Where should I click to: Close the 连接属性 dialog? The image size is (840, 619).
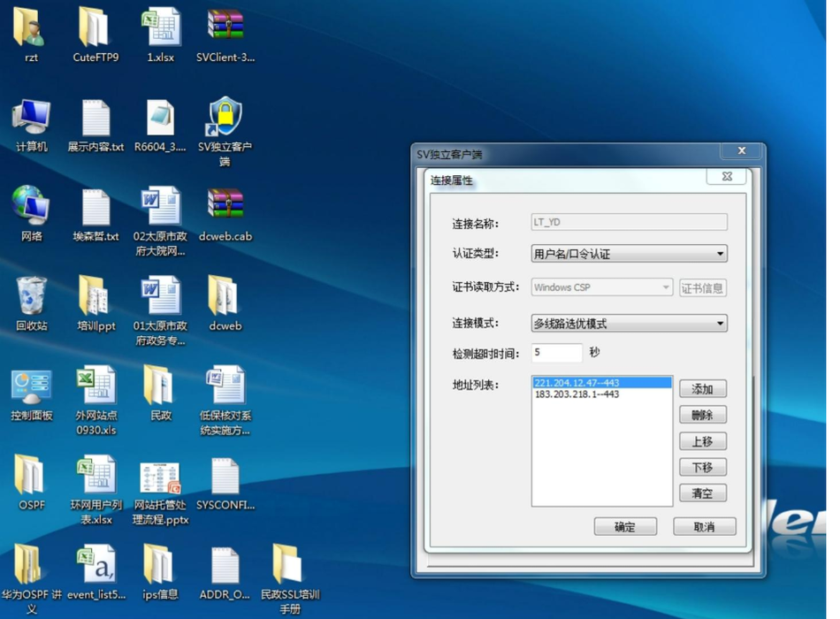[x=726, y=177]
